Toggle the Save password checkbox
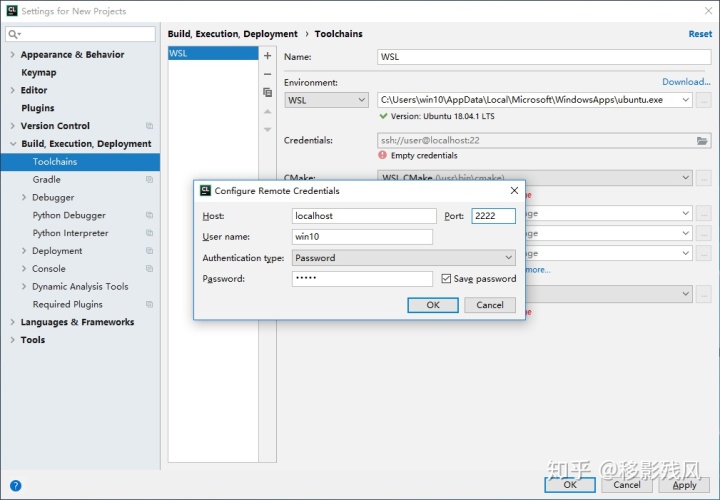The width and height of the screenshot is (720, 500). click(x=446, y=279)
